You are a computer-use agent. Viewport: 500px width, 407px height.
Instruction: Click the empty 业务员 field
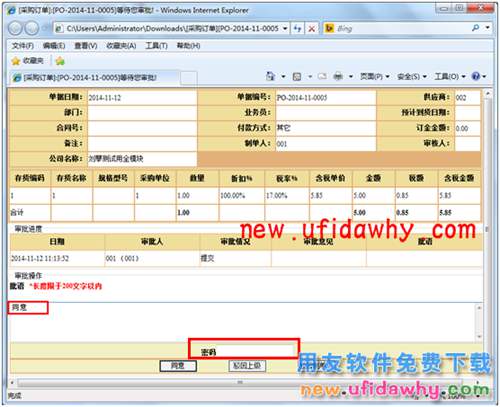coord(325,113)
